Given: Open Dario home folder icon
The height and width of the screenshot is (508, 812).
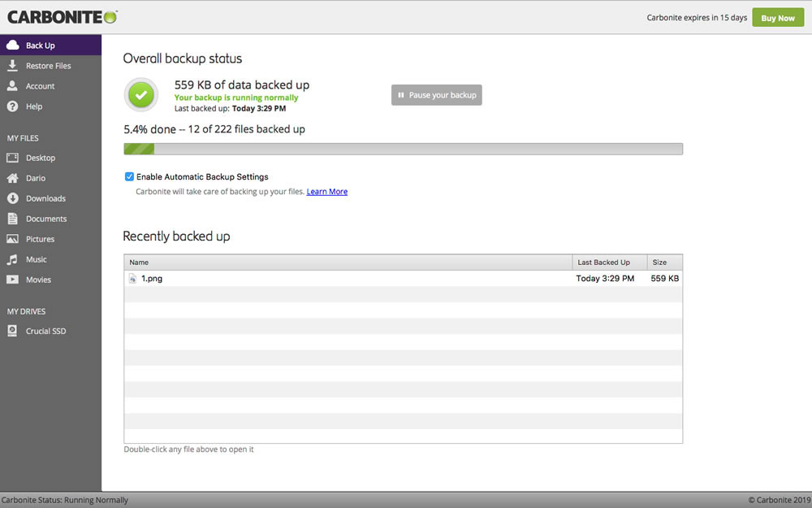Looking at the screenshot, I should coord(12,178).
